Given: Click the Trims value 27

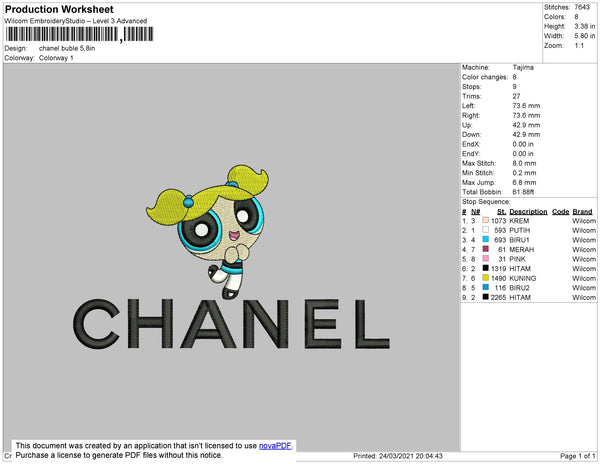Looking at the screenshot, I should point(516,96).
